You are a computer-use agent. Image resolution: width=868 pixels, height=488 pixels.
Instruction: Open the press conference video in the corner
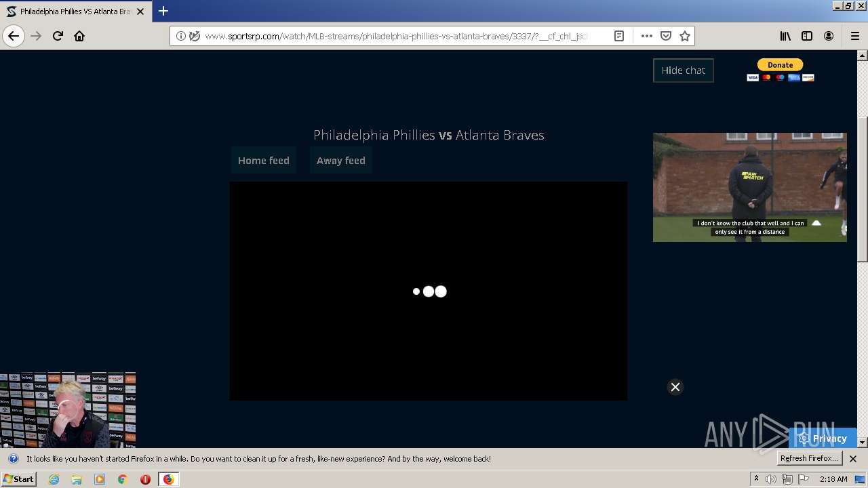(x=68, y=410)
